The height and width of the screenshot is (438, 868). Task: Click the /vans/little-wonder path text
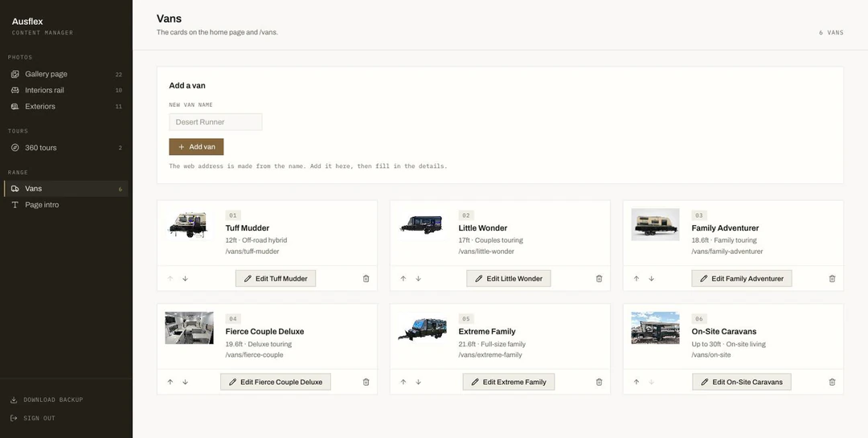point(486,252)
